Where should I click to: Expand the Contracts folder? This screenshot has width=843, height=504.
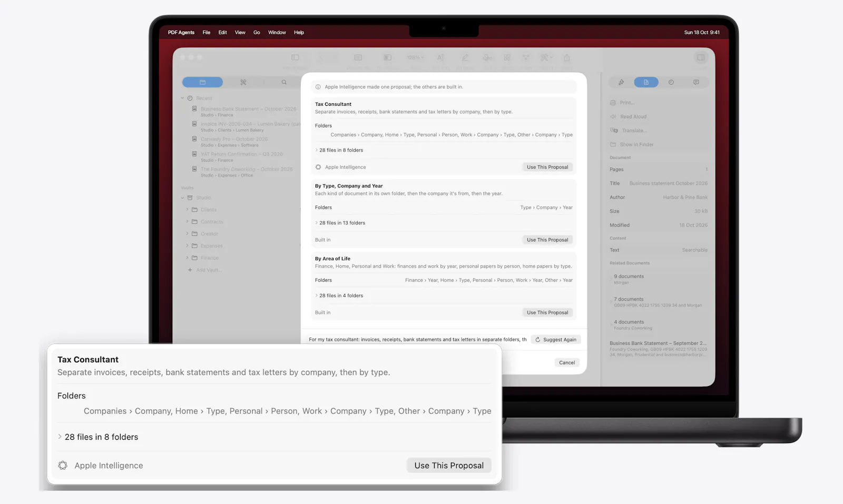pos(187,222)
